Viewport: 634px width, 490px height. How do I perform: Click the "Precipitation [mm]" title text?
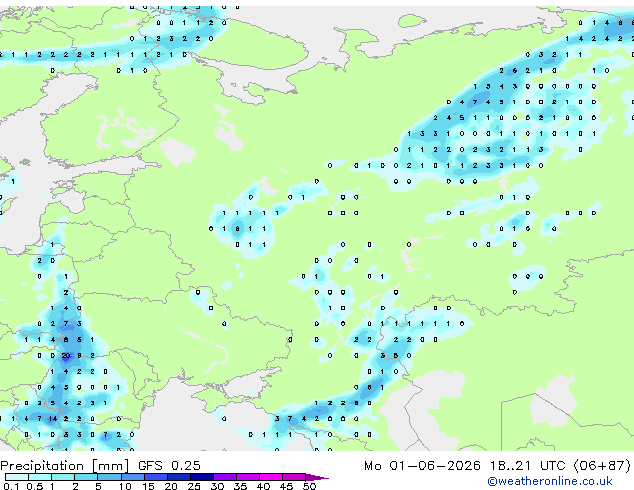tap(65, 466)
